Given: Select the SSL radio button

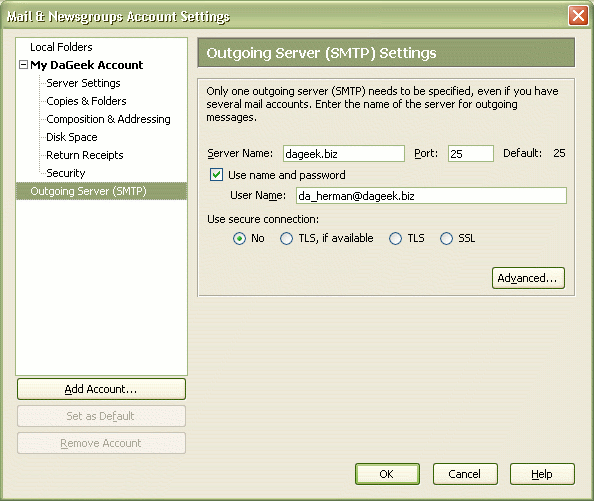Looking at the screenshot, I should pyautogui.click(x=446, y=238).
